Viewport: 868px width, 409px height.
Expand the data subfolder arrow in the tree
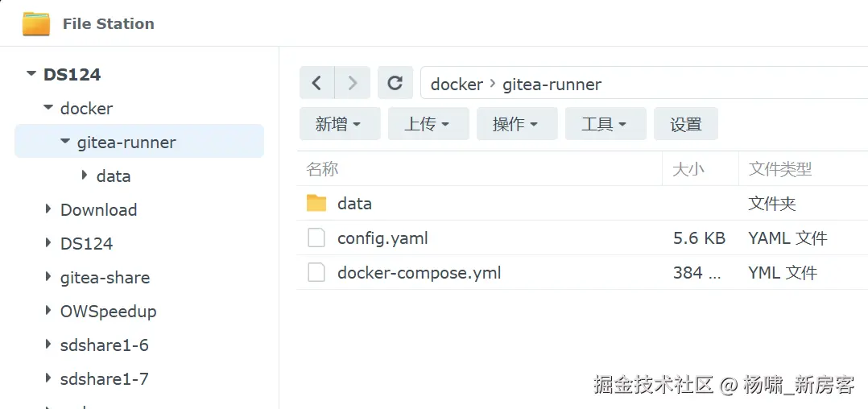click(85, 176)
